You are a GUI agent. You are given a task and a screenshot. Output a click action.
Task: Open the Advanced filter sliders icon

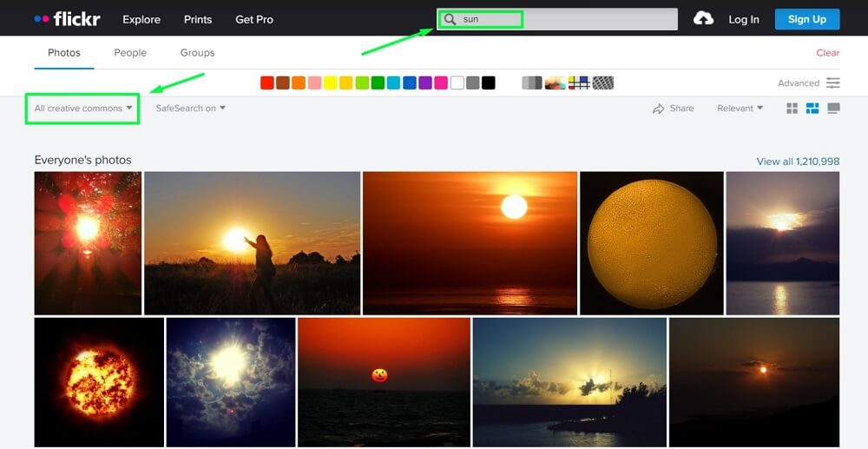(x=833, y=83)
